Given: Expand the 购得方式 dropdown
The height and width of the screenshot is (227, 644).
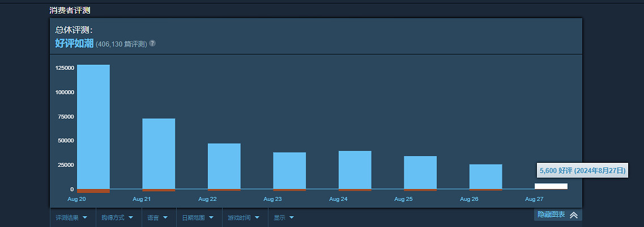Looking at the screenshot, I should [118, 217].
